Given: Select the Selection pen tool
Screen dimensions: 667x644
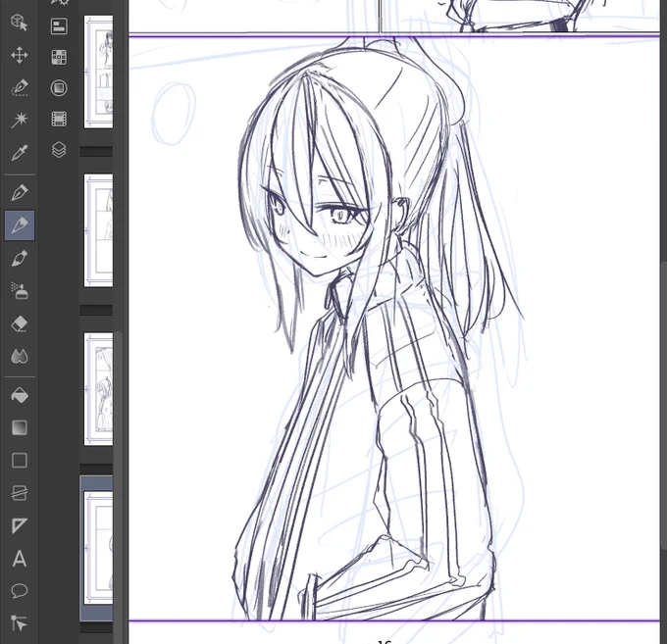Looking at the screenshot, I should [20, 87].
